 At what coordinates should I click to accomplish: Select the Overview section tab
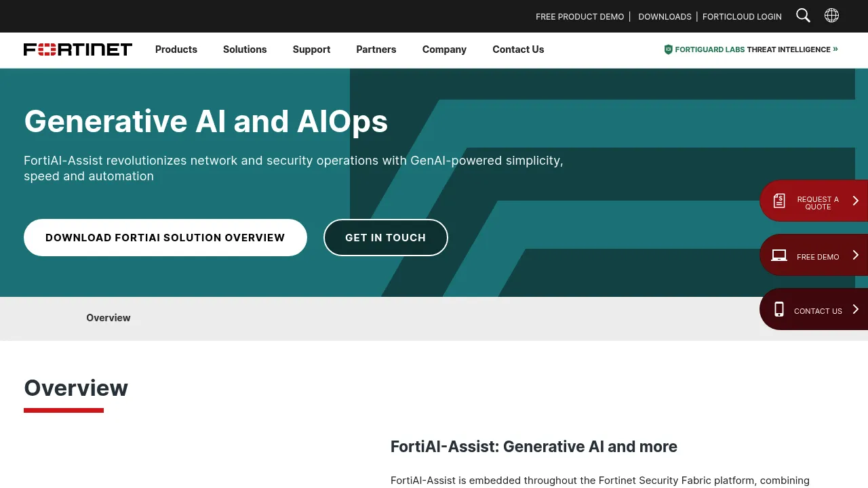(108, 318)
